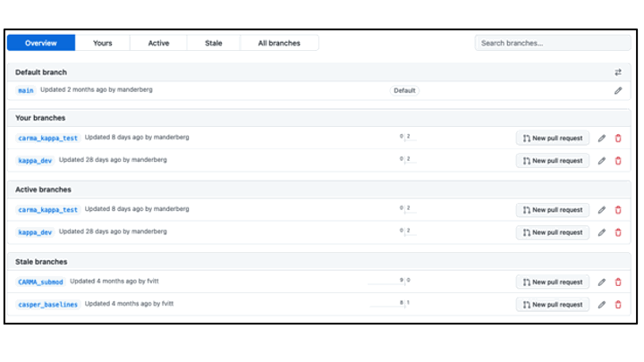Delete carma_kappa_test in Active branches via trash icon

click(617, 210)
